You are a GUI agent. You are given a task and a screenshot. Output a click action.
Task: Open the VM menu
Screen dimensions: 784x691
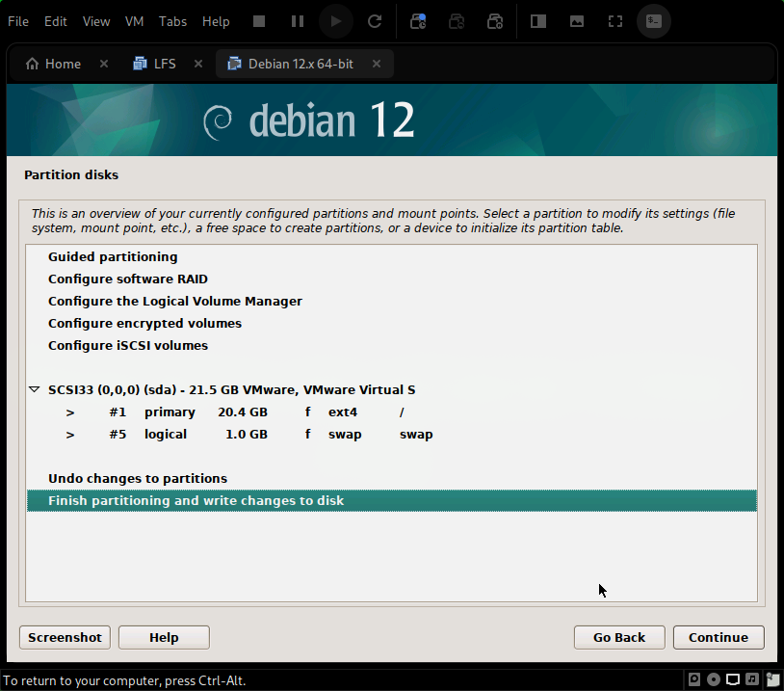(x=135, y=21)
